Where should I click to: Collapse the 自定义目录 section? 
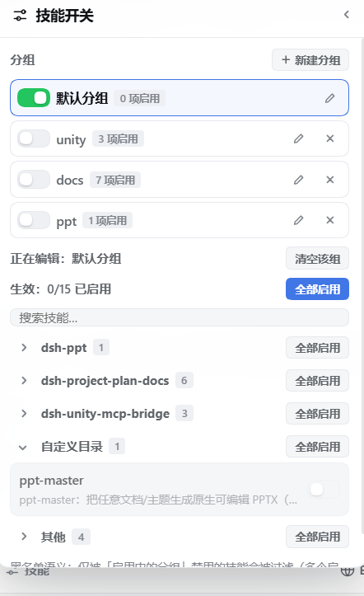(23, 448)
